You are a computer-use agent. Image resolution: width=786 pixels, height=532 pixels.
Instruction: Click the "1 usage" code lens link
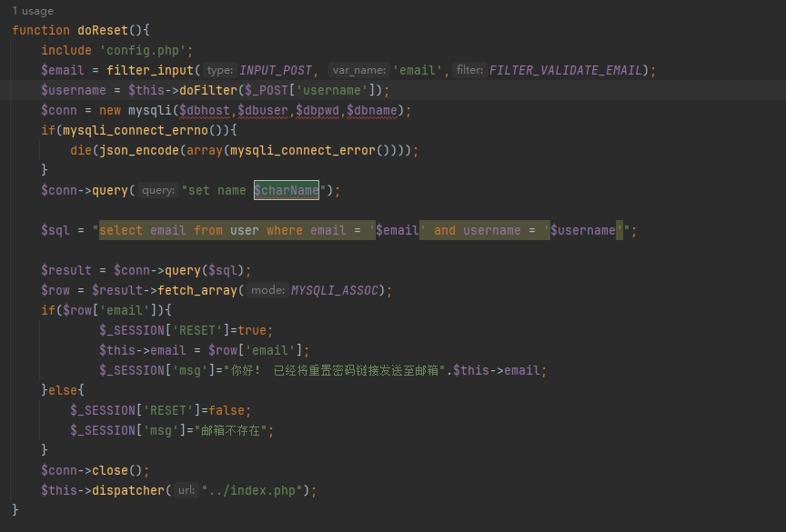pos(33,11)
